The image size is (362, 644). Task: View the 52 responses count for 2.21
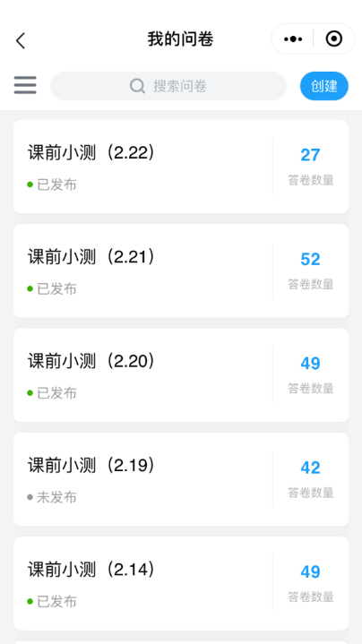point(310,259)
